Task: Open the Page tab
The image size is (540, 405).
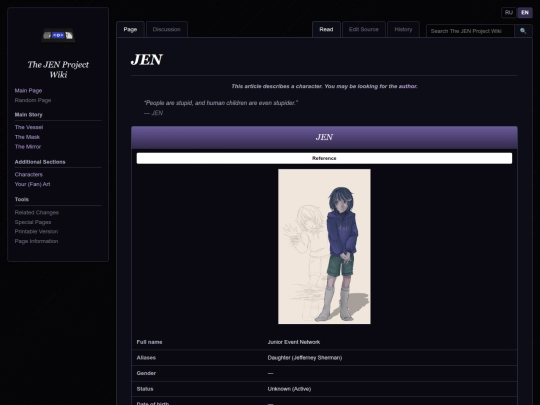Action: [x=130, y=29]
